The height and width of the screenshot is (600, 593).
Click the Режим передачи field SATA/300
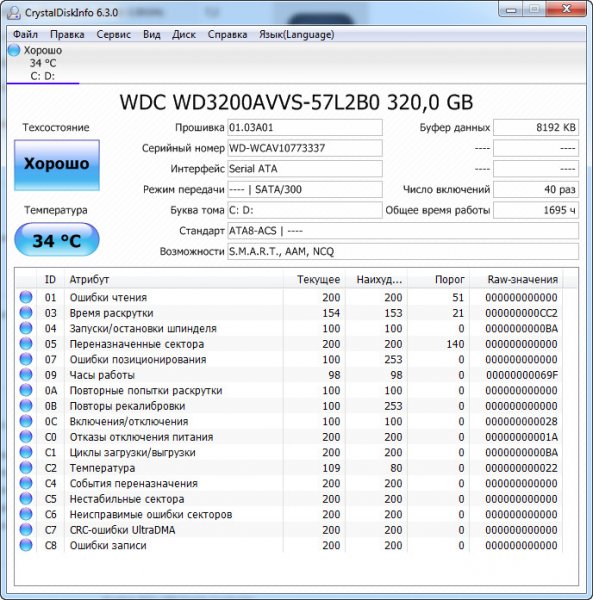[x=305, y=189]
